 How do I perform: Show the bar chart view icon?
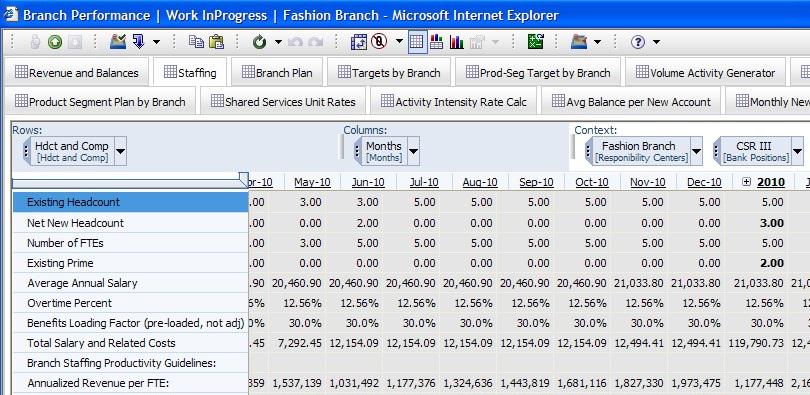[x=457, y=42]
